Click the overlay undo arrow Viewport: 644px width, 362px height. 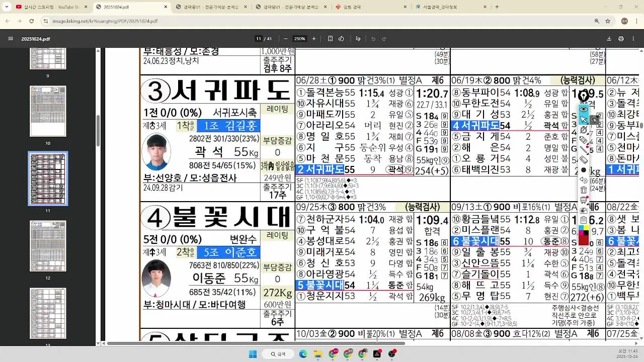583,180
